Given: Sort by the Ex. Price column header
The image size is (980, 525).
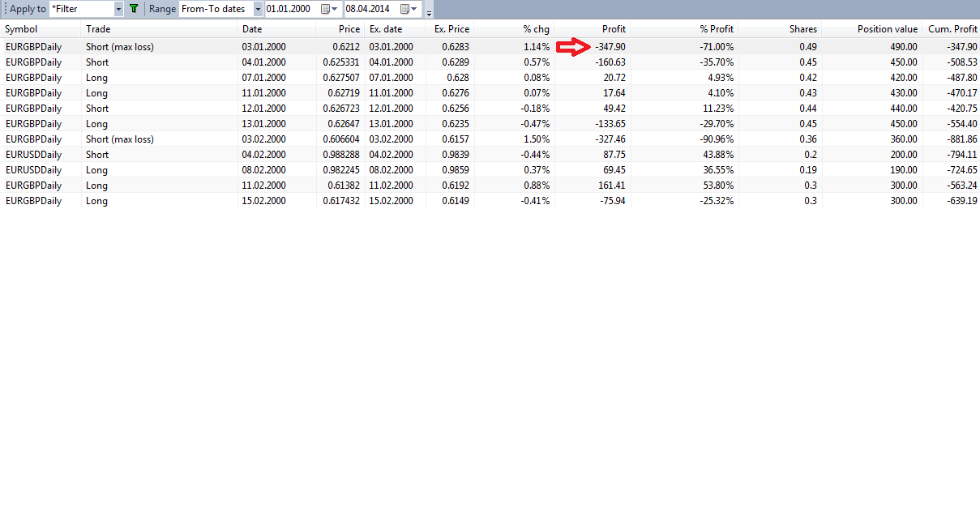Looking at the screenshot, I should 449,29.
